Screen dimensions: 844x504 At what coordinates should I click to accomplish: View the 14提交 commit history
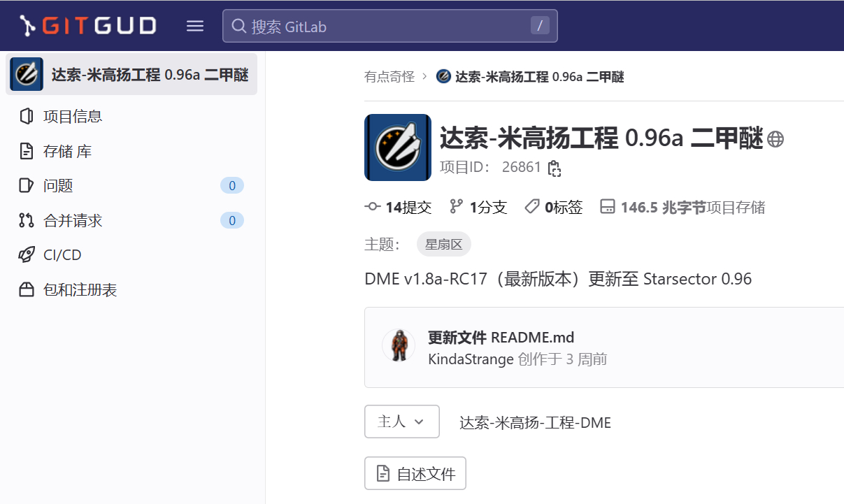(x=407, y=206)
